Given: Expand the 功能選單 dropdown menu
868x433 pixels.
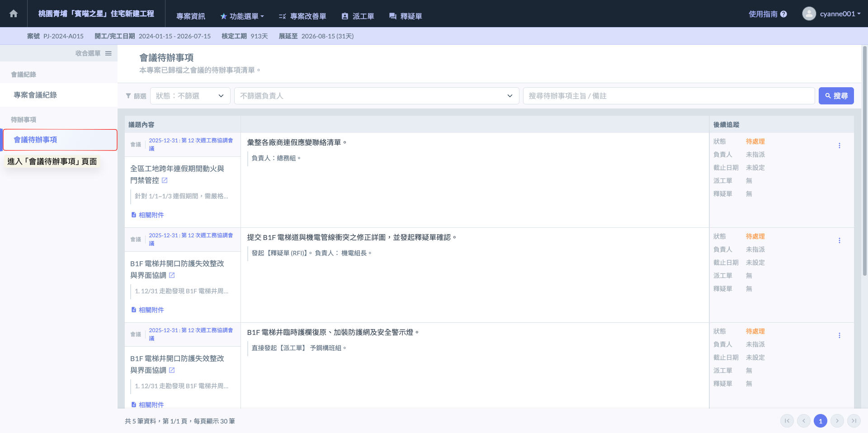Looking at the screenshot, I should pyautogui.click(x=242, y=16).
